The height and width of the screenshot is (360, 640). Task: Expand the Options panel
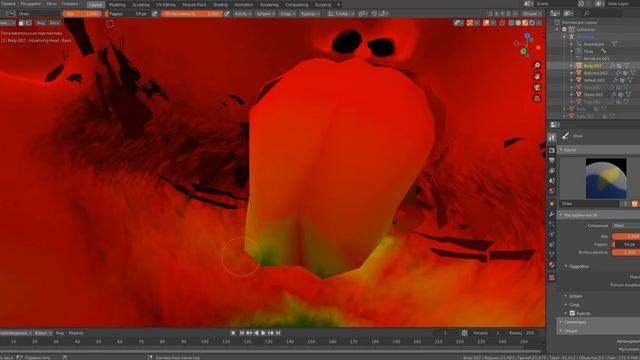point(599,331)
